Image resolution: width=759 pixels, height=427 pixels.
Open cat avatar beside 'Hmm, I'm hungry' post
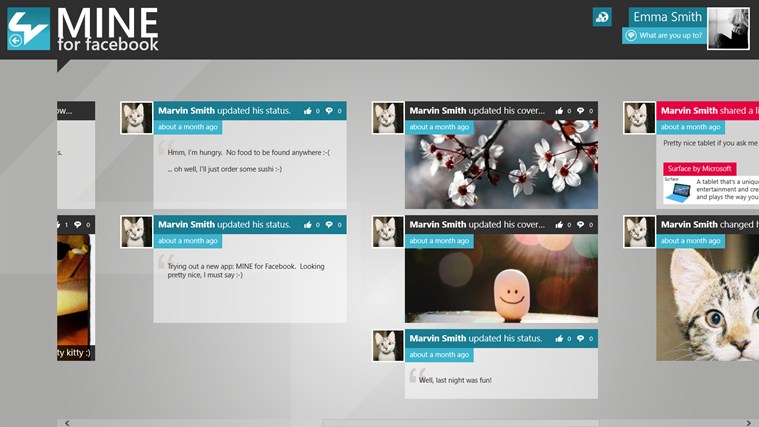(x=137, y=118)
